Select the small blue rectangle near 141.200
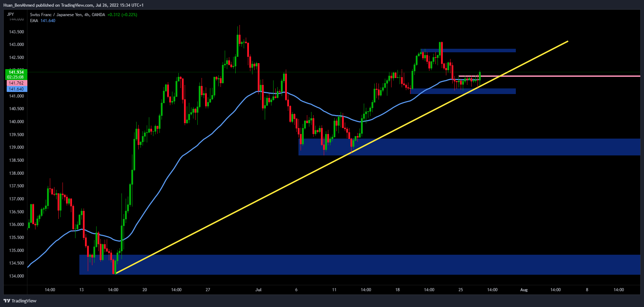This screenshot has height=307, width=644. [x=463, y=91]
